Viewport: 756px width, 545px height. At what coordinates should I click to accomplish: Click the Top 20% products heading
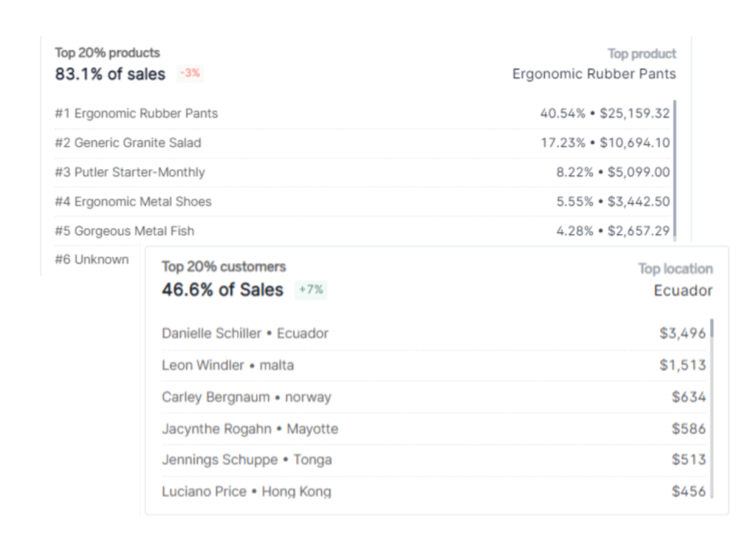(x=107, y=53)
